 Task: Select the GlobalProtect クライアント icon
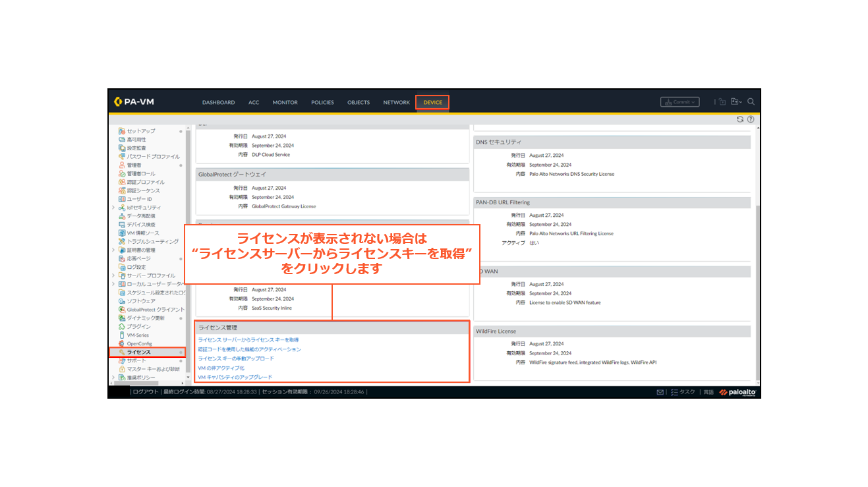122,310
